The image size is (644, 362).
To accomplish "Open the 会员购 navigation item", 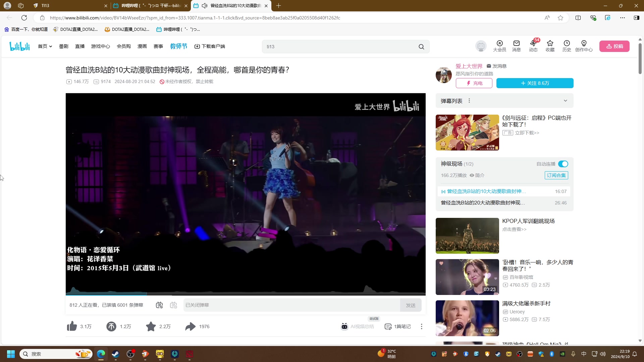I will pyautogui.click(x=124, y=46).
